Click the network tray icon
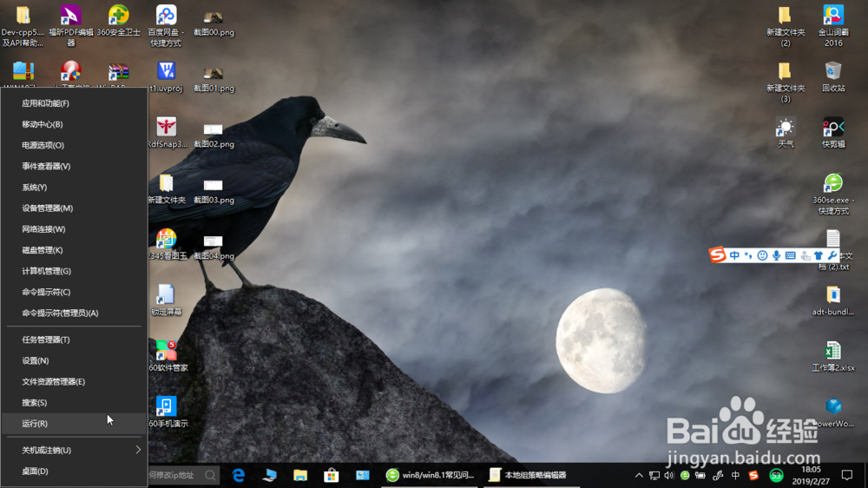The height and width of the screenshot is (488, 868). 654,475
